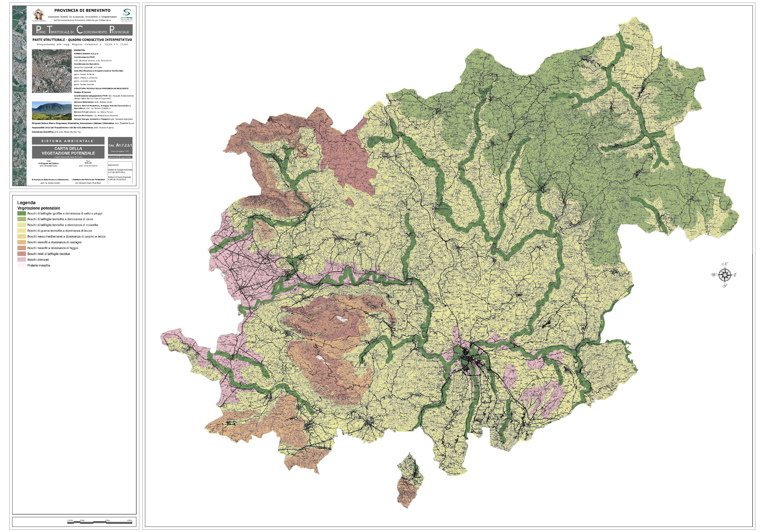This screenshot has width=765, height=532.
Task: Click the latifoglie decidue legend swatch
Action: point(22,254)
